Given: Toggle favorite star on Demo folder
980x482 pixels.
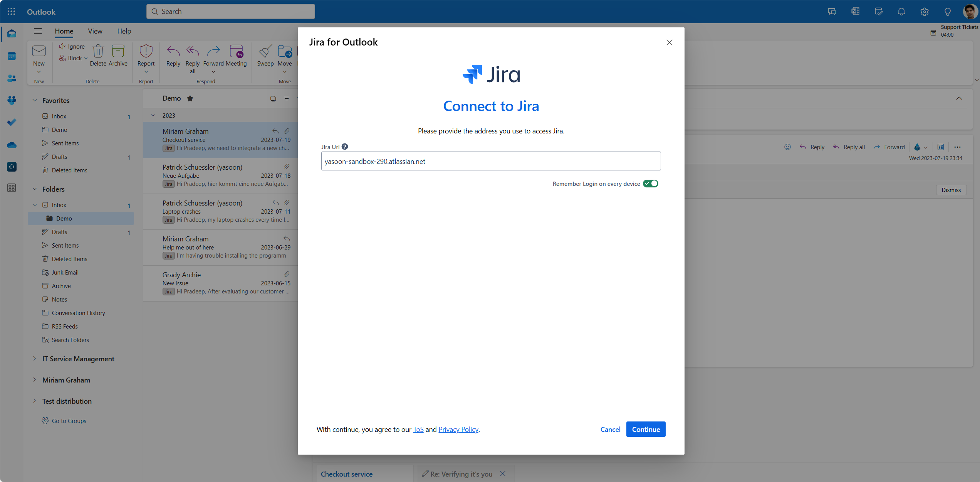Looking at the screenshot, I should pyautogui.click(x=190, y=98).
